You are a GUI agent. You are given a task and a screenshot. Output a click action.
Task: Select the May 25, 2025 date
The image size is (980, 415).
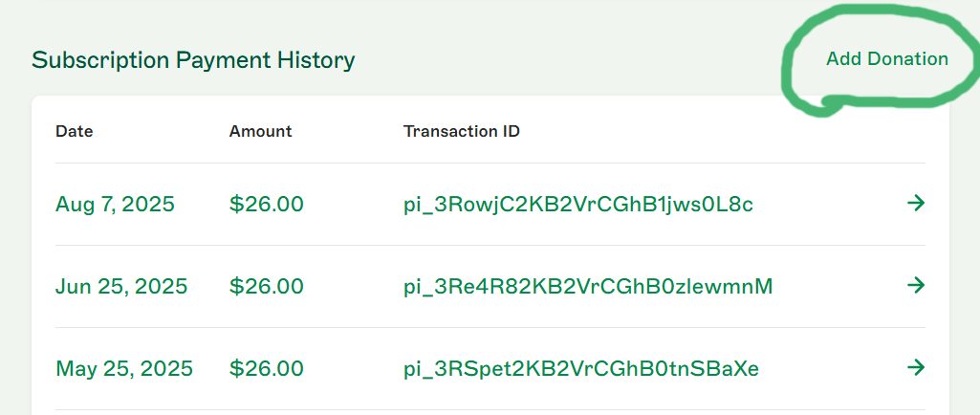[124, 368]
